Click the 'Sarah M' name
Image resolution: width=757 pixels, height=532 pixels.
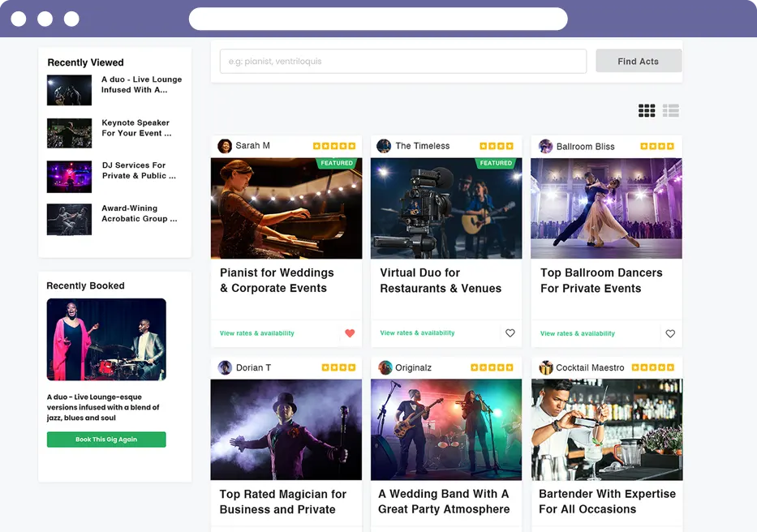click(252, 145)
